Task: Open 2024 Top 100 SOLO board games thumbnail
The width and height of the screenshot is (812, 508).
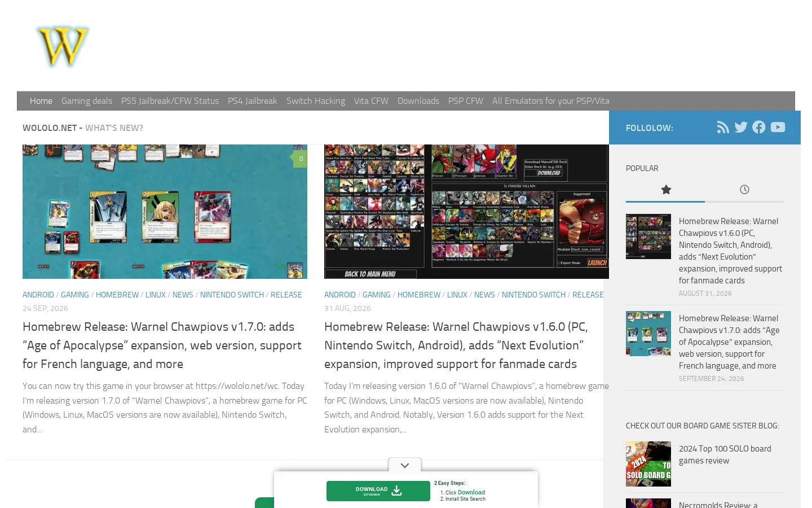Action: [x=648, y=464]
